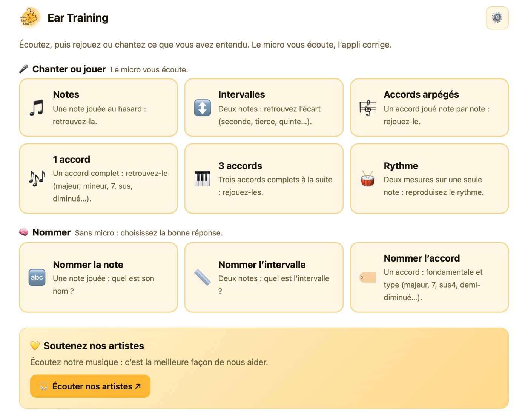Launch the Rythme exercise title

[x=401, y=166]
